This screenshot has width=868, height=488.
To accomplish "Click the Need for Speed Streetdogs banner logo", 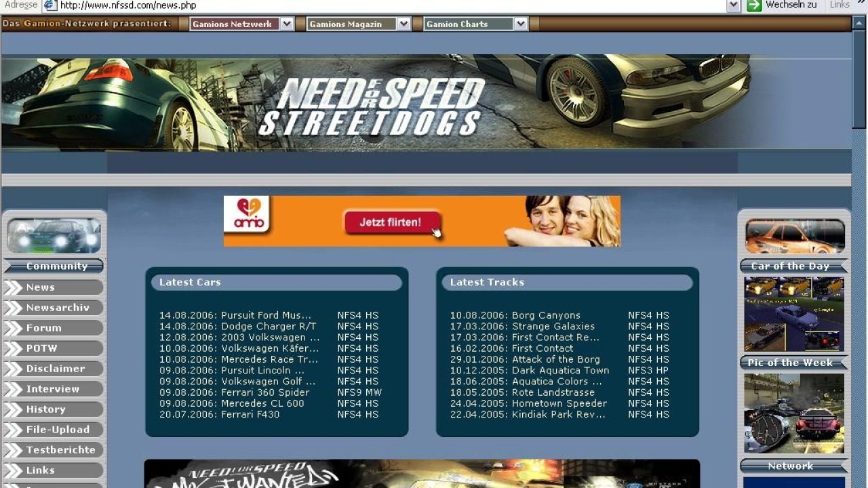I will pyautogui.click(x=372, y=106).
